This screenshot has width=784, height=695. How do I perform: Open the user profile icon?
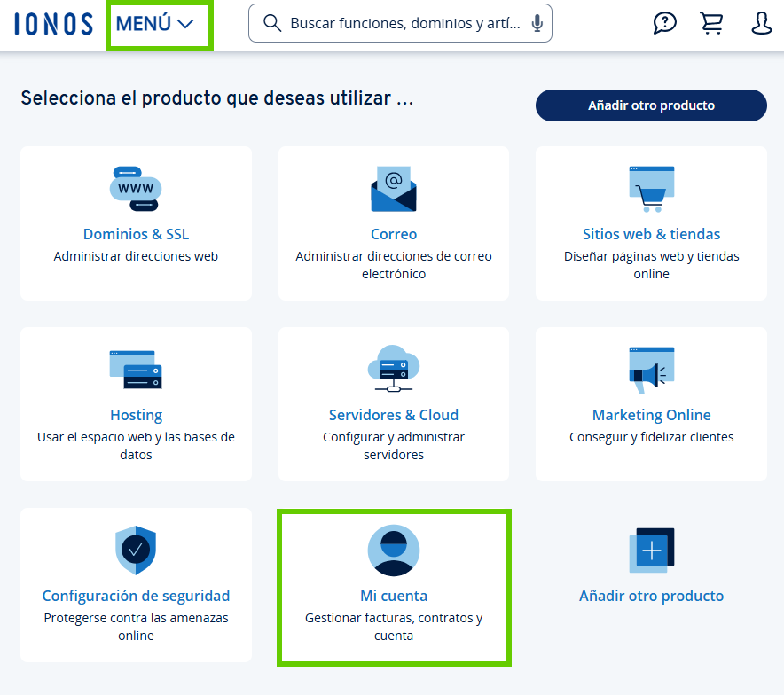tap(761, 23)
